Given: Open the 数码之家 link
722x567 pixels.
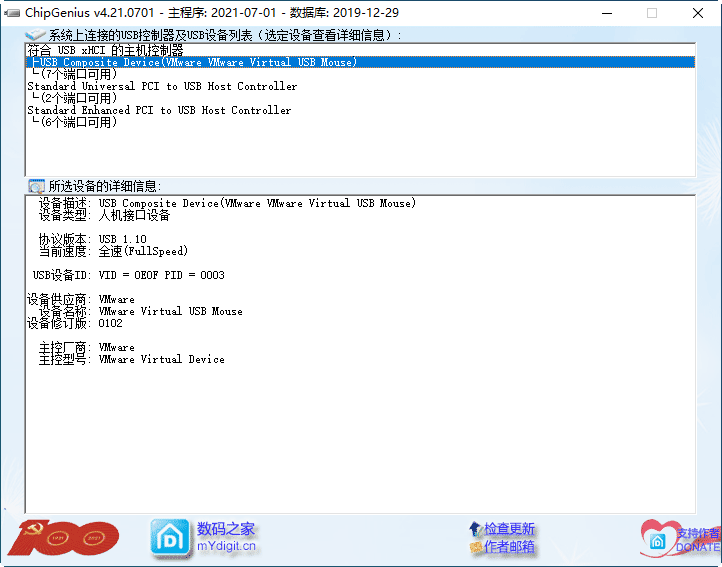Looking at the screenshot, I should (226, 529).
